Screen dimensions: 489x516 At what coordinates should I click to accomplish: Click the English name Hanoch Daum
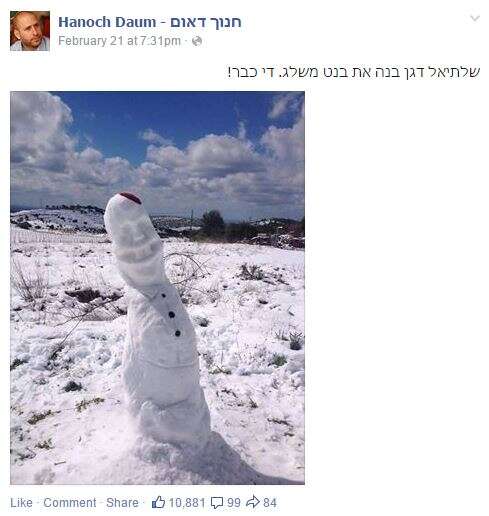(107, 22)
